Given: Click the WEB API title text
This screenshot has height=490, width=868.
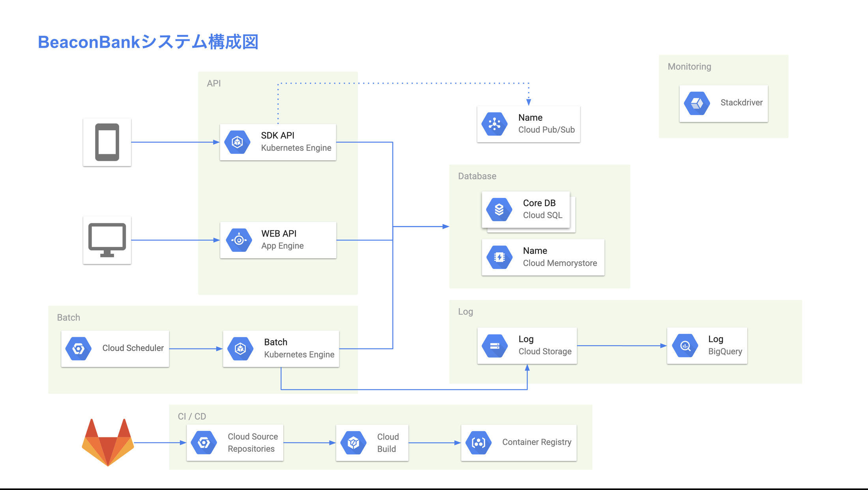Looking at the screenshot, I should click(279, 233).
